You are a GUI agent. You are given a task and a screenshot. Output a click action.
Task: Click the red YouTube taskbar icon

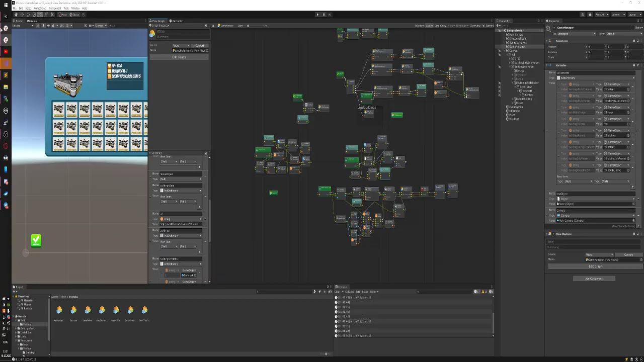tap(6, 51)
